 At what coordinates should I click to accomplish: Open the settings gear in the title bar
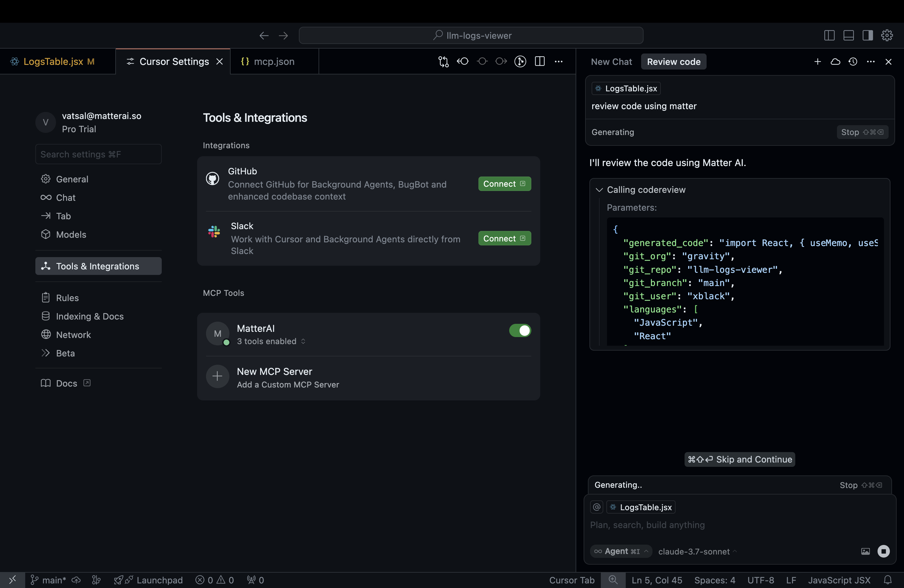(x=887, y=35)
